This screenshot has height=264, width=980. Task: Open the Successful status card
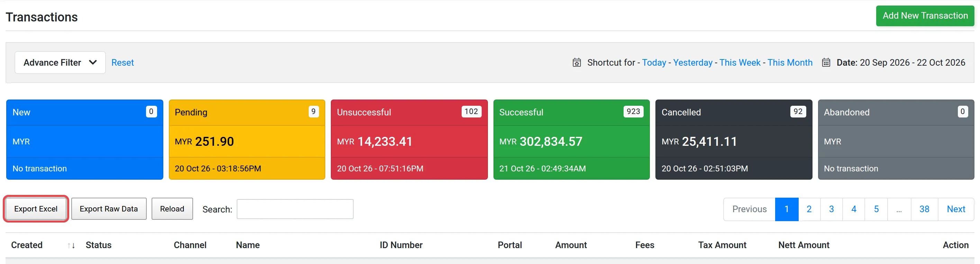tap(571, 140)
